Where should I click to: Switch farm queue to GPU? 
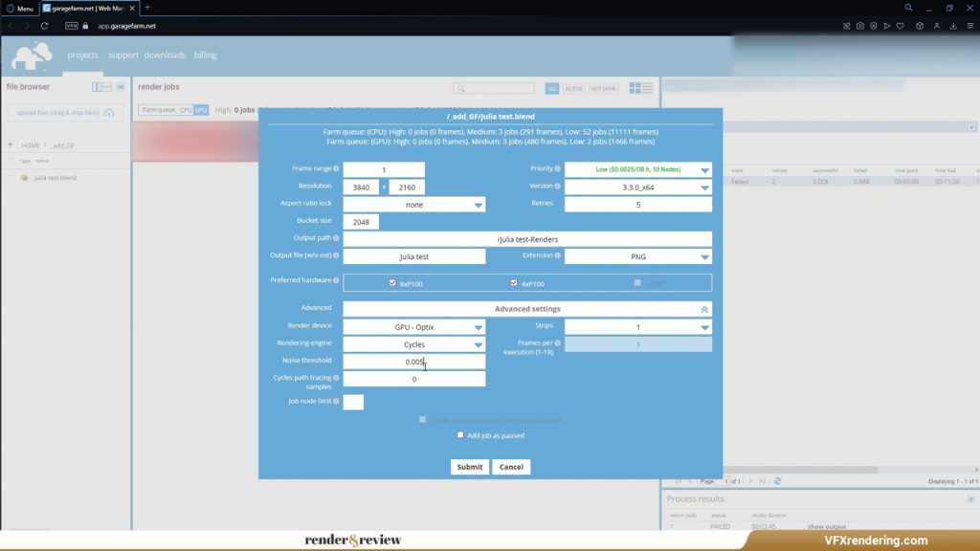pos(201,110)
